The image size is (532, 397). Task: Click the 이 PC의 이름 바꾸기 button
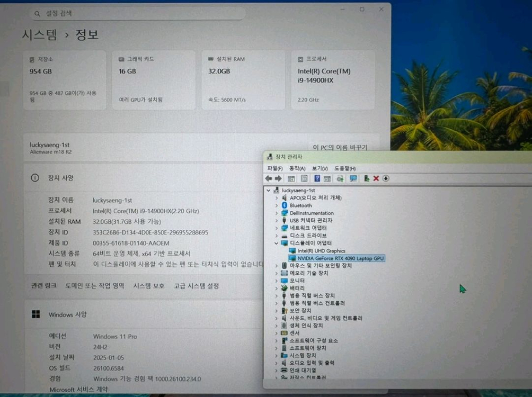342,147
